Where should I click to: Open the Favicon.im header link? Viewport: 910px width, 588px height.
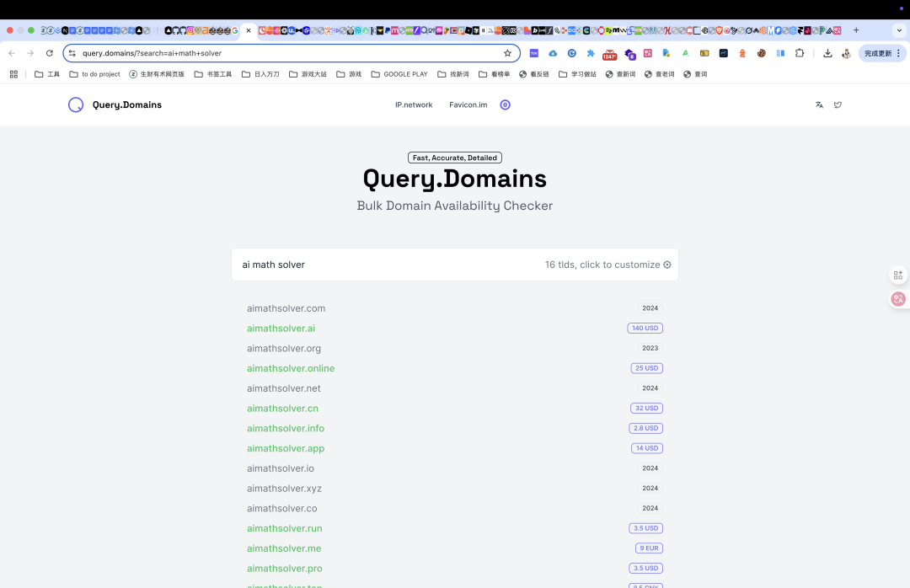click(468, 105)
